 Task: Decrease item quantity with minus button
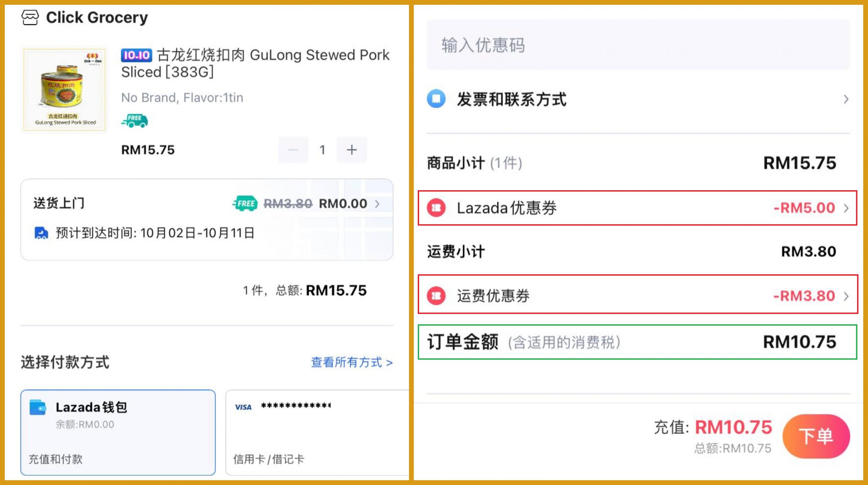click(x=293, y=150)
